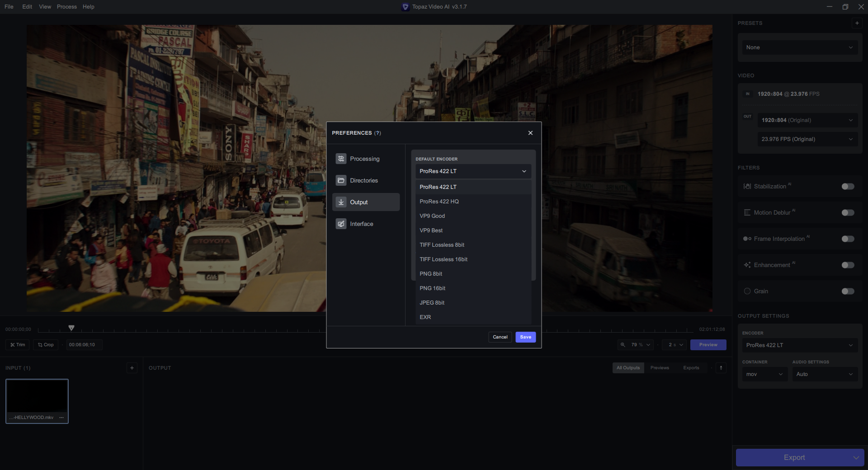Image resolution: width=868 pixels, height=470 pixels.
Task: Click the Crop button
Action: click(46, 345)
